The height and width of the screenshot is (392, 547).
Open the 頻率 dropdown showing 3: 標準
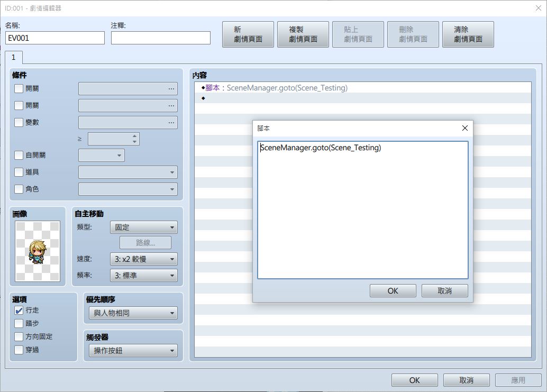[144, 276]
